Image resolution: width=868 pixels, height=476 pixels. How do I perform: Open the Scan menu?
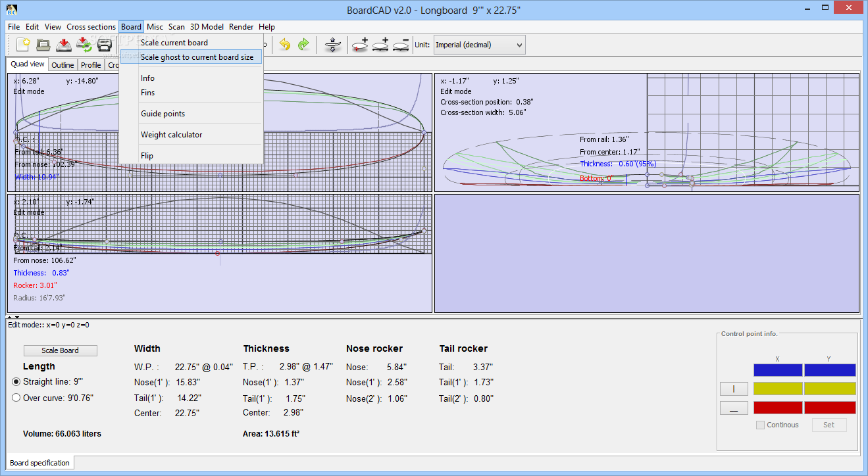point(176,27)
